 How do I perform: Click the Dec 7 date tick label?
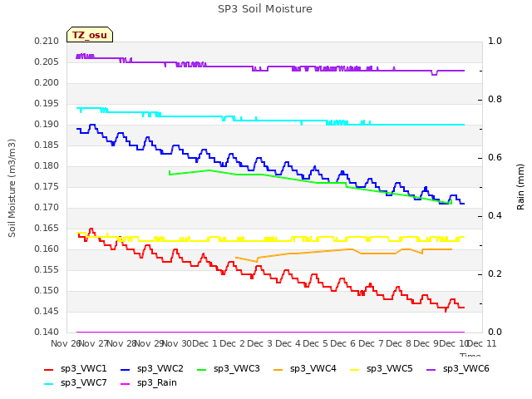point(371,343)
